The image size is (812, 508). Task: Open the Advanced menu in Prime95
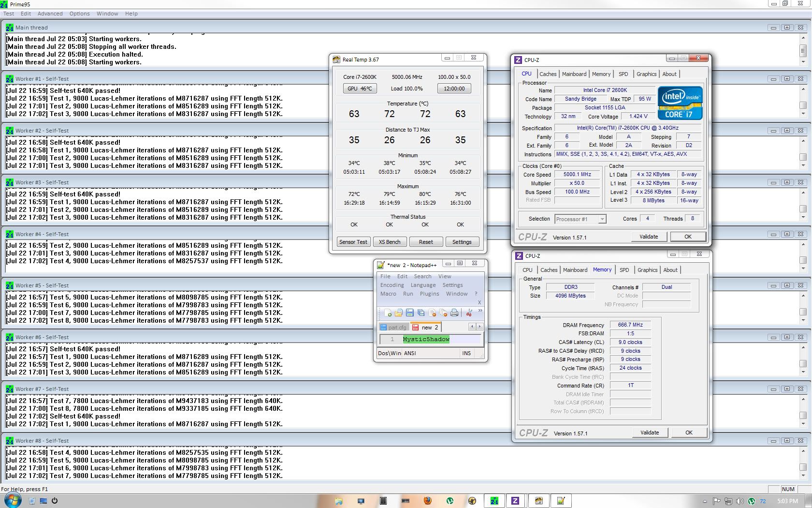[x=50, y=14]
